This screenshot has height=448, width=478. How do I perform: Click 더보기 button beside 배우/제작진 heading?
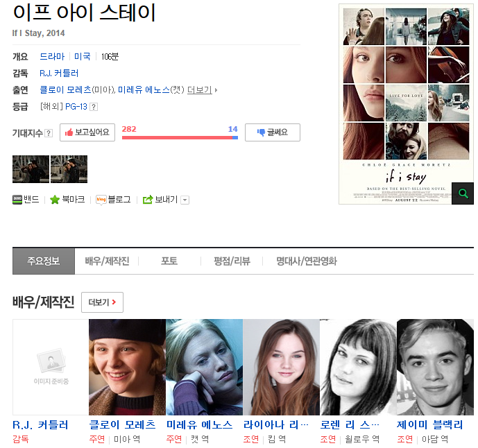click(103, 302)
